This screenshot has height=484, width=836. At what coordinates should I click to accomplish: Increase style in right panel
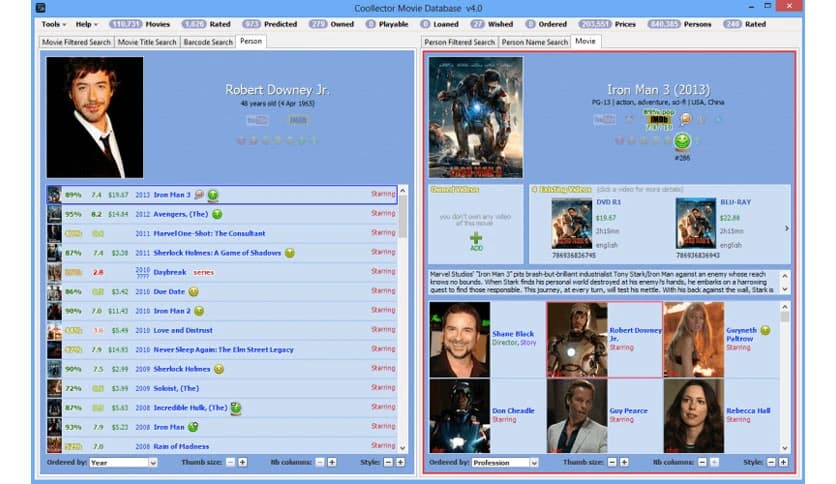783,462
